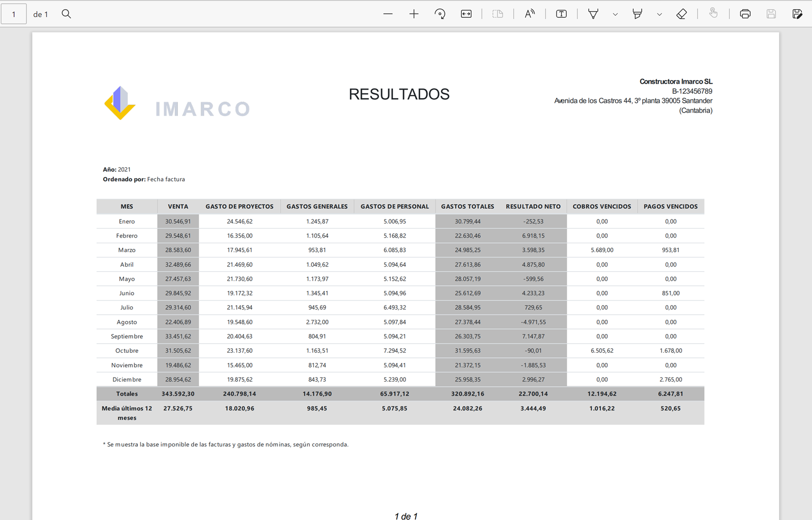Screen dimensions: 812x520
Task: Click the Imarco logo image
Action: (x=177, y=103)
